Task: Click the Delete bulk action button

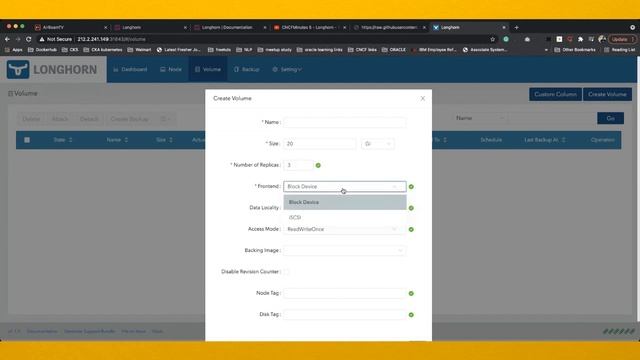Action: [31, 119]
